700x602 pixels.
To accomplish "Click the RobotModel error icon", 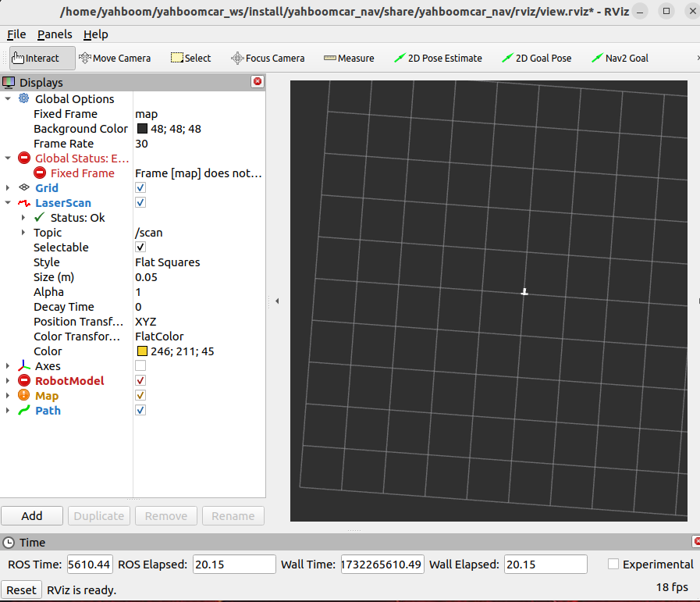I will [x=24, y=380].
